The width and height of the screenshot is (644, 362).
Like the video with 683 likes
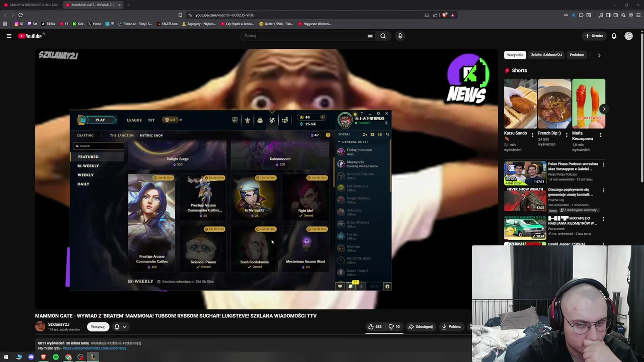[x=374, y=327]
